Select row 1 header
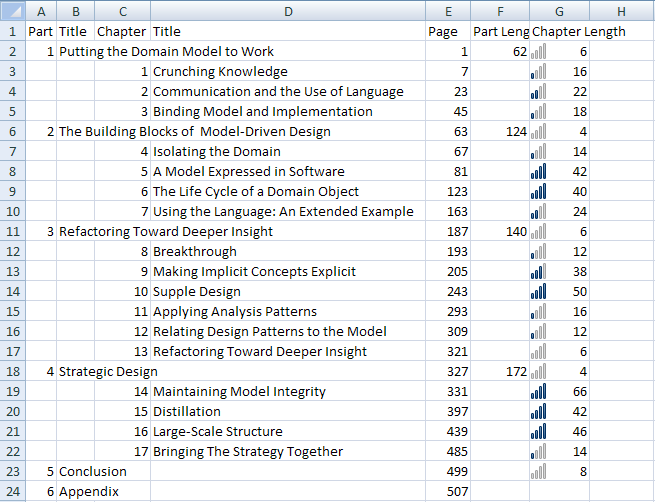This screenshot has width=655, height=502. click(x=13, y=31)
